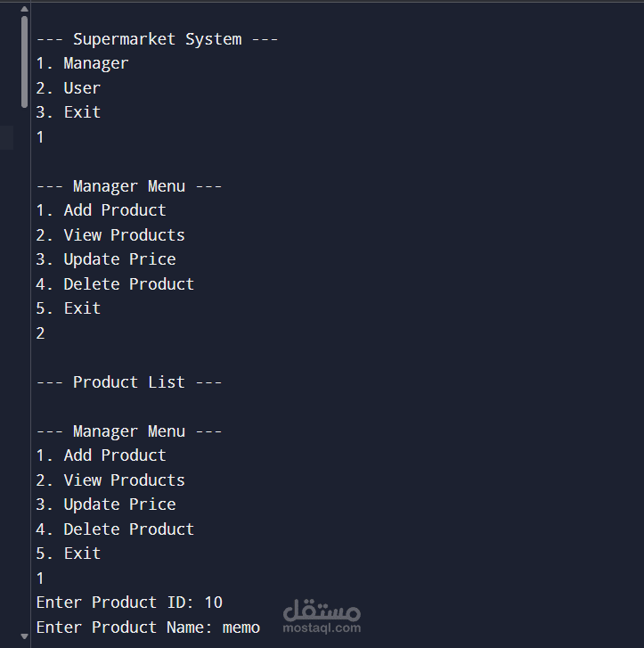Click the second Manager Menu header
The height and width of the screenshot is (648, 644).
129,431
